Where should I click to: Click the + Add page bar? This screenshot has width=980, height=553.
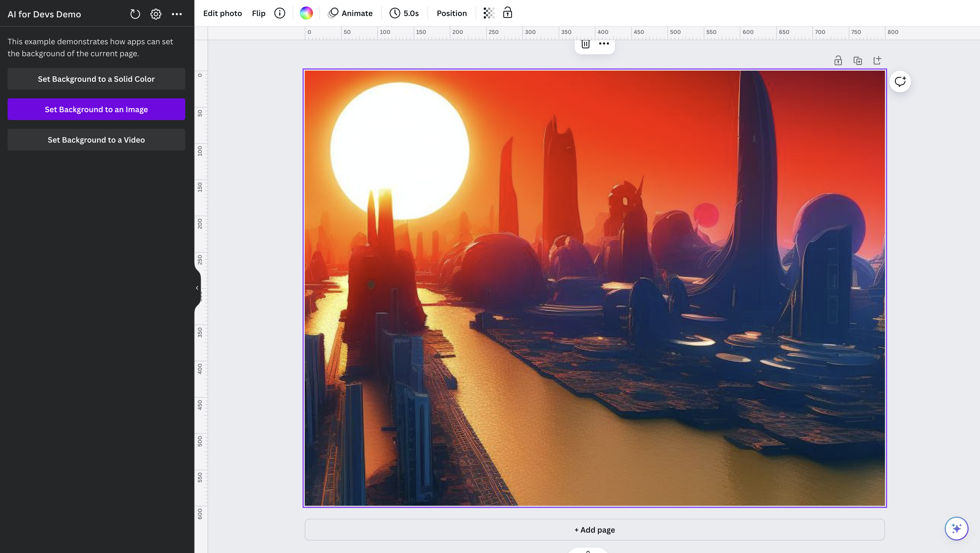595,530
